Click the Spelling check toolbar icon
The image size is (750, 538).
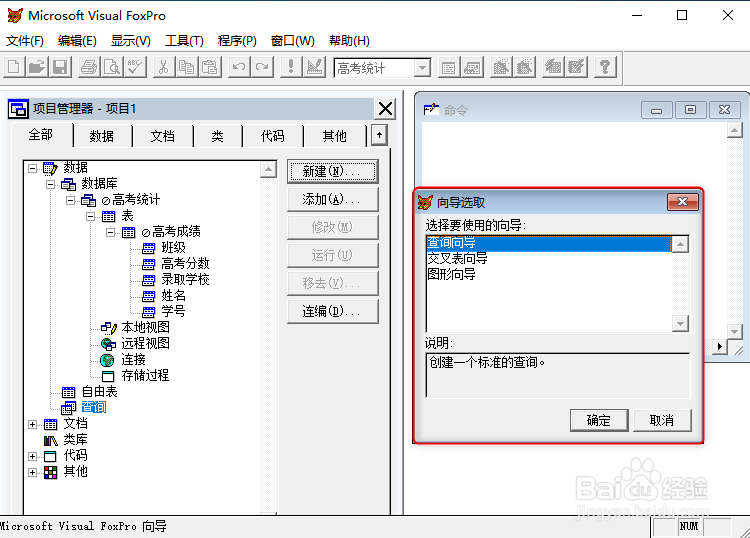tap(135, 67)
